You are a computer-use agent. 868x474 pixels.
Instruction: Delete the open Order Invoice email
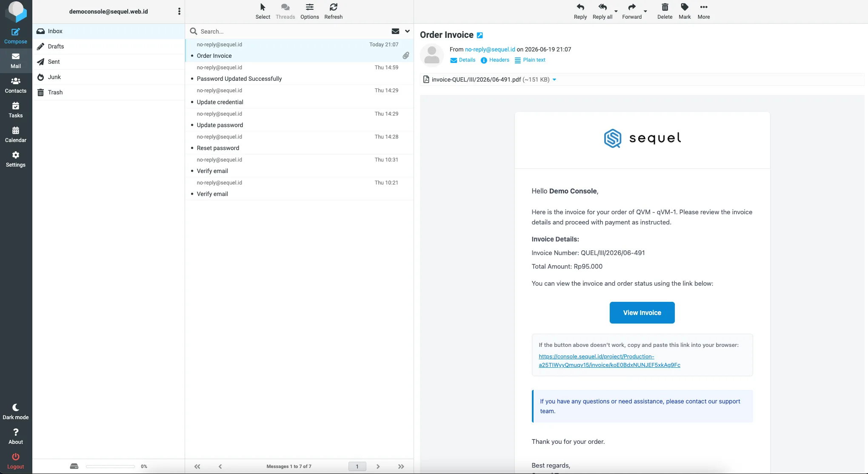(665, 11)
